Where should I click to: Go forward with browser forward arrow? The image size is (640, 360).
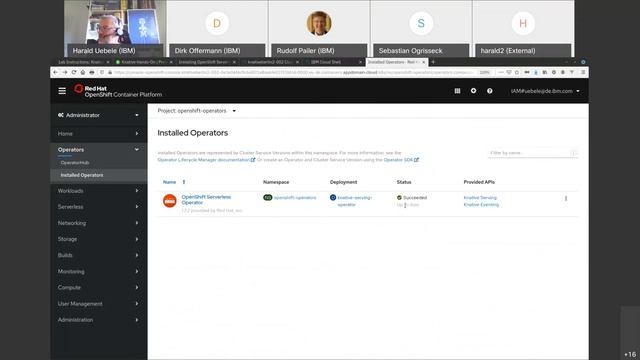tap(64, 72)
